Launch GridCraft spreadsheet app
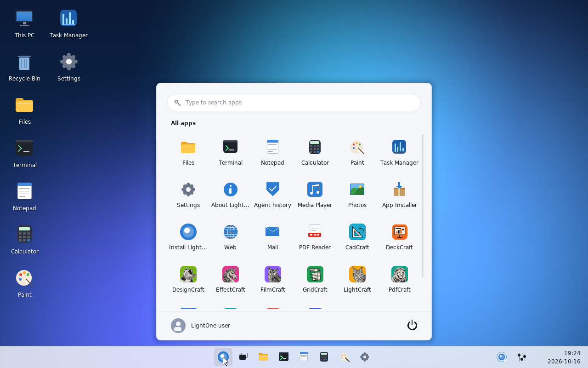This screenshot has height=368, width=588. click(x=315, y=279)
